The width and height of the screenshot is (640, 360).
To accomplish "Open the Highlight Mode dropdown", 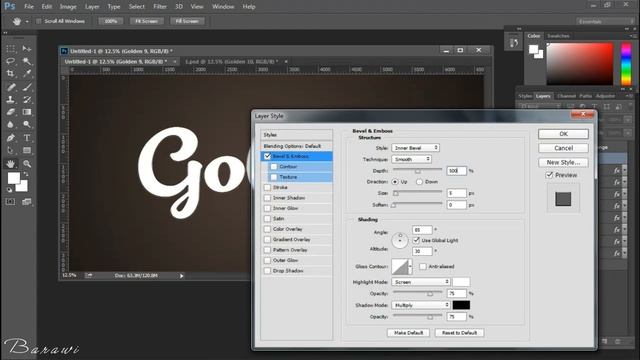I will [420, 282].
